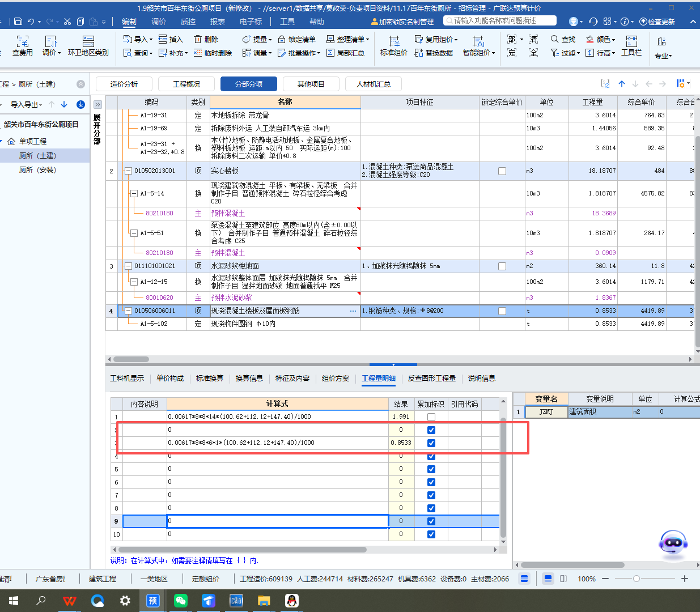700x612 pixels.
Task: Check the 累加标识 box in calculation row 1
Action: pyautogui.click(x=431, y=417)
